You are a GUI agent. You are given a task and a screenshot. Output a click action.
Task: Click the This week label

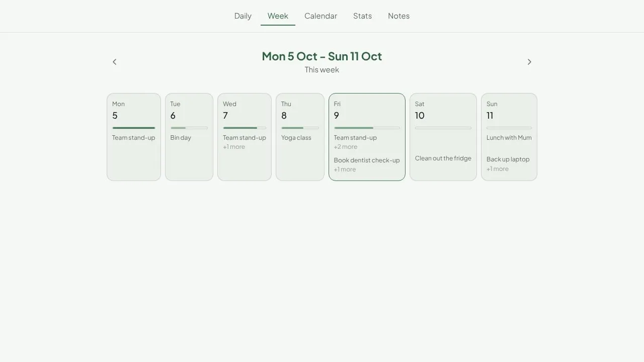322,70
